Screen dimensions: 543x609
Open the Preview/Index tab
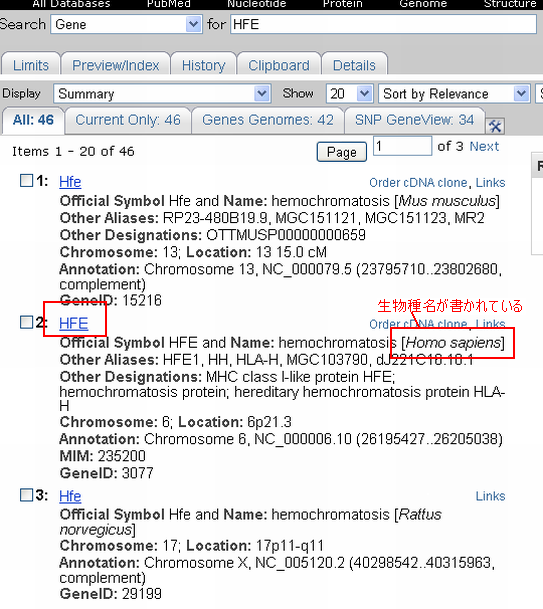pyautogui.click(x=116, y=65)
